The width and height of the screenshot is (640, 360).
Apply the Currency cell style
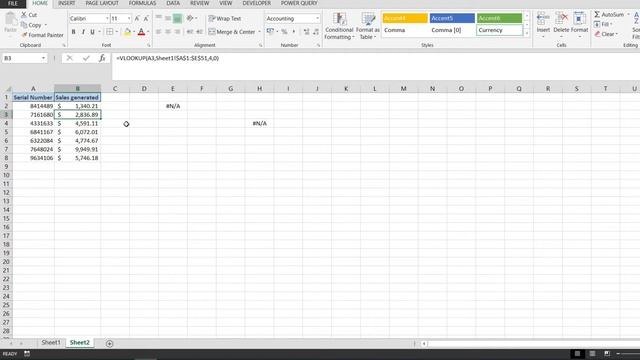(499, 30)
